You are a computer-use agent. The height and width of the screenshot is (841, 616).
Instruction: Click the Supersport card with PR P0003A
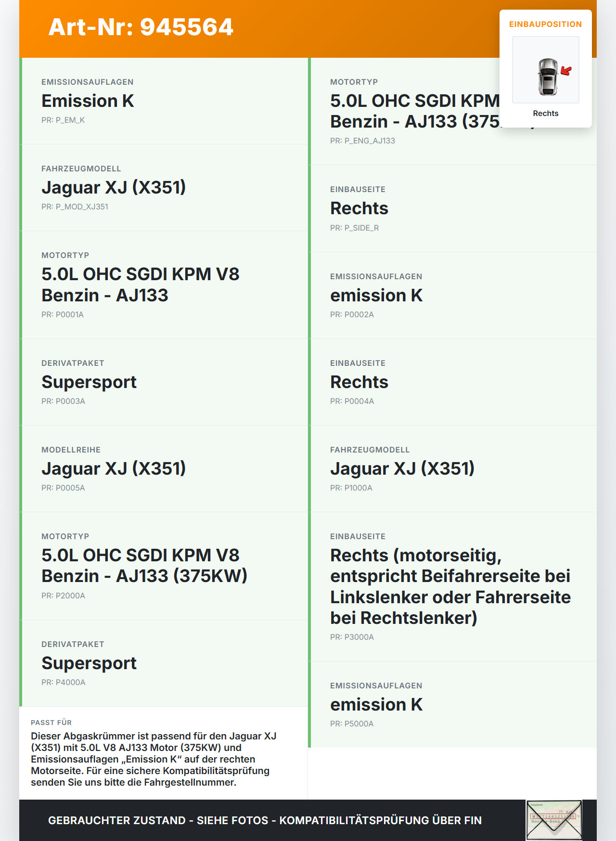[164, 382]
